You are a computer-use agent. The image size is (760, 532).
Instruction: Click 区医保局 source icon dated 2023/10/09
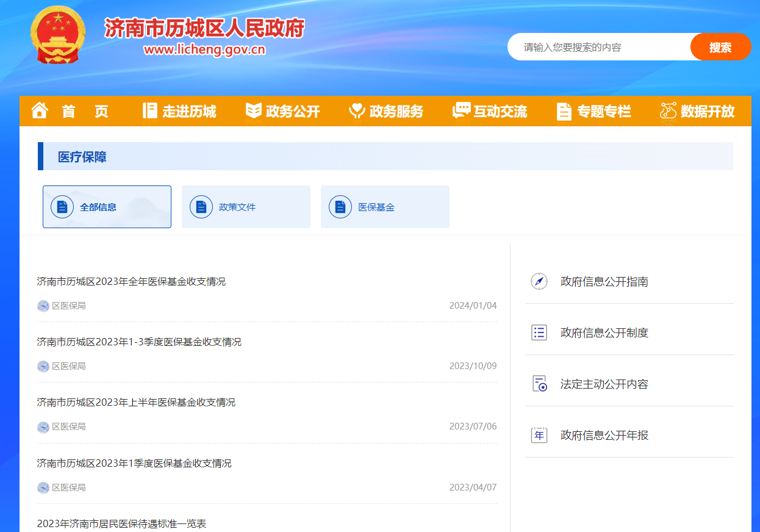(x=43, y=366)
